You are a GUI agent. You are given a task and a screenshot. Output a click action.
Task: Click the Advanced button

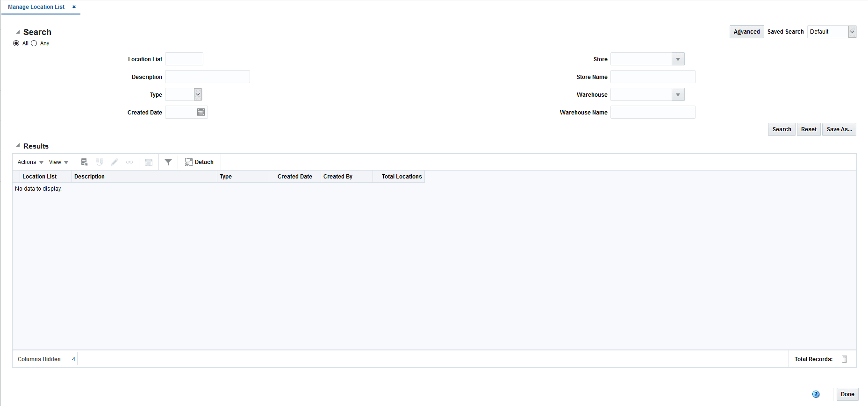coord(747,32)
